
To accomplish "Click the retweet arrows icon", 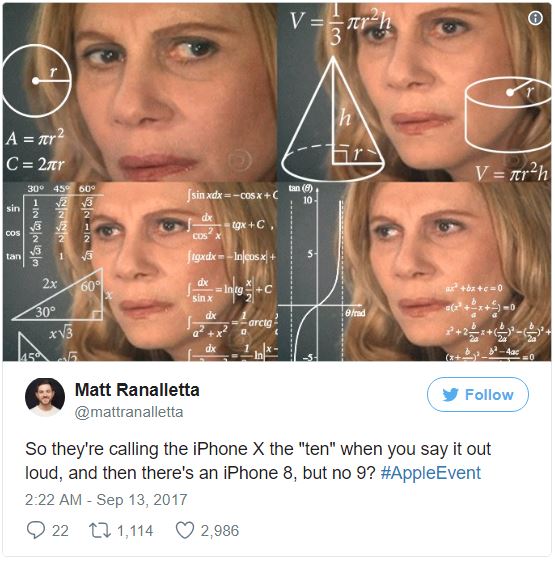I will coord(100,531).
